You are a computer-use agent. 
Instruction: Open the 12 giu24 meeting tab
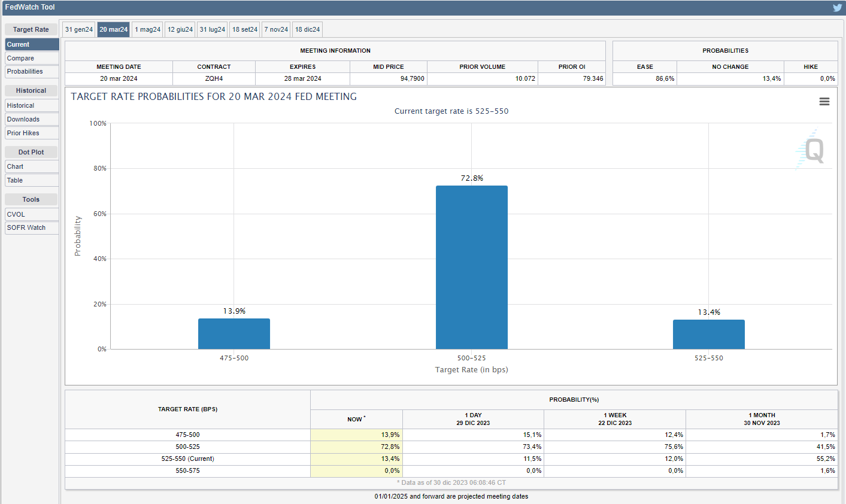pyautogui.click(x=180, y=29)
